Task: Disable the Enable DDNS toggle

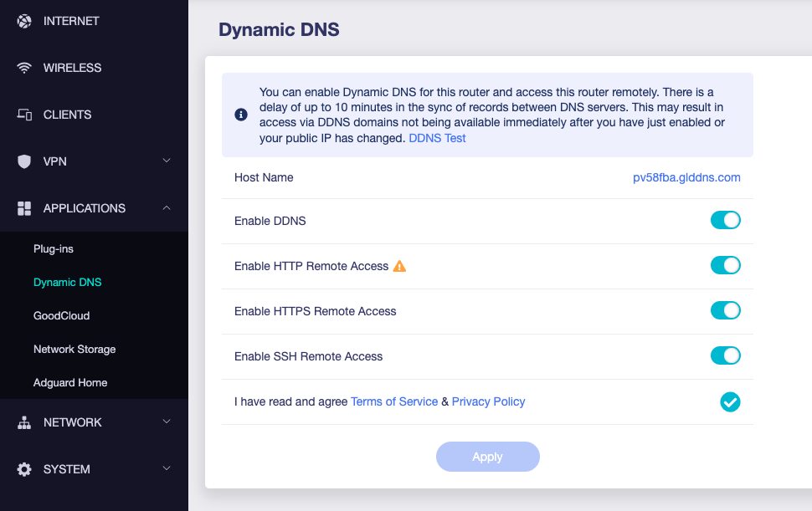Action: click(725, 220)
